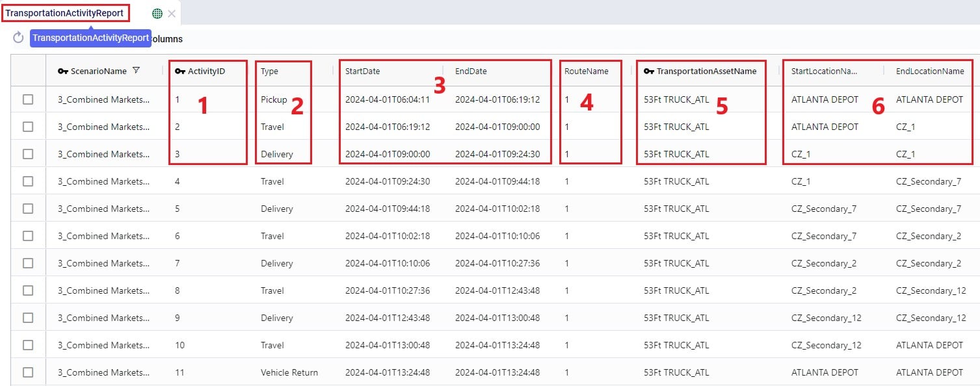Click StartDate 2024-04-01T09:44:18 cell

click(388, 209)
